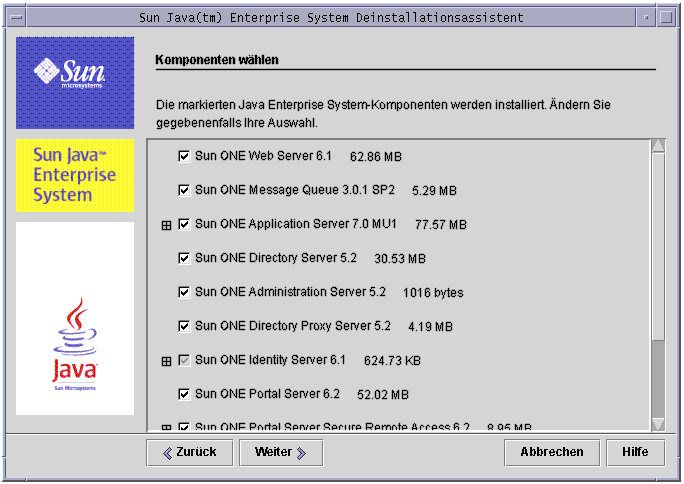
Task: Minimize the Deinstallationsassistent window
Action: point(646,17)
